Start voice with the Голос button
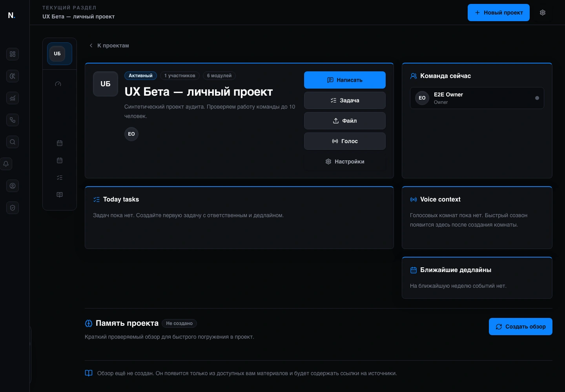565x392 pixels. click(345, 141)
